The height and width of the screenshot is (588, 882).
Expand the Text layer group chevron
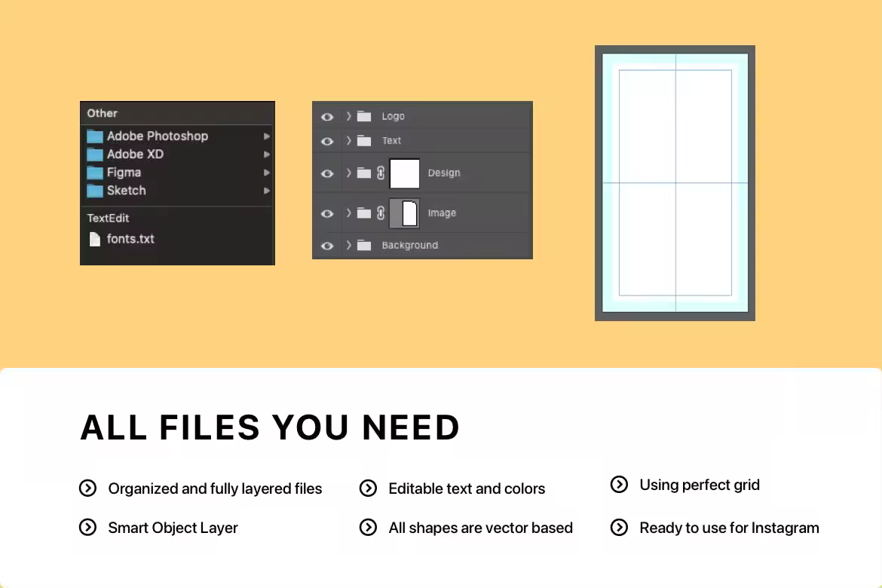349,140
